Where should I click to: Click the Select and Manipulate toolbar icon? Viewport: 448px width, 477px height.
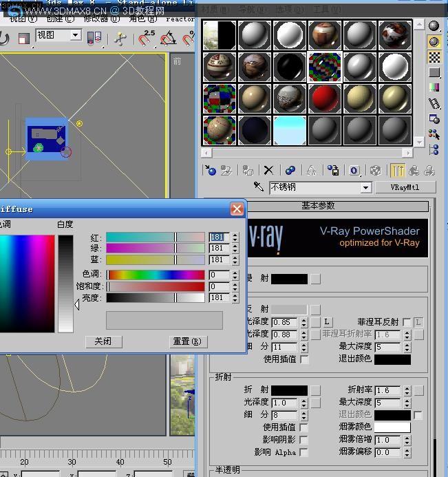click(x=120, y=39)
